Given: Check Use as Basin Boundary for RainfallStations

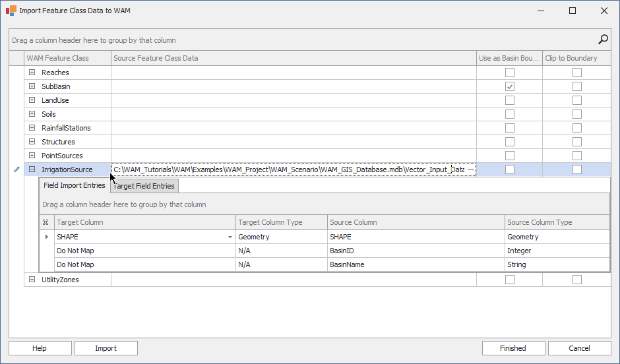Looking at the screenshot, I should (x=510, y=128).
